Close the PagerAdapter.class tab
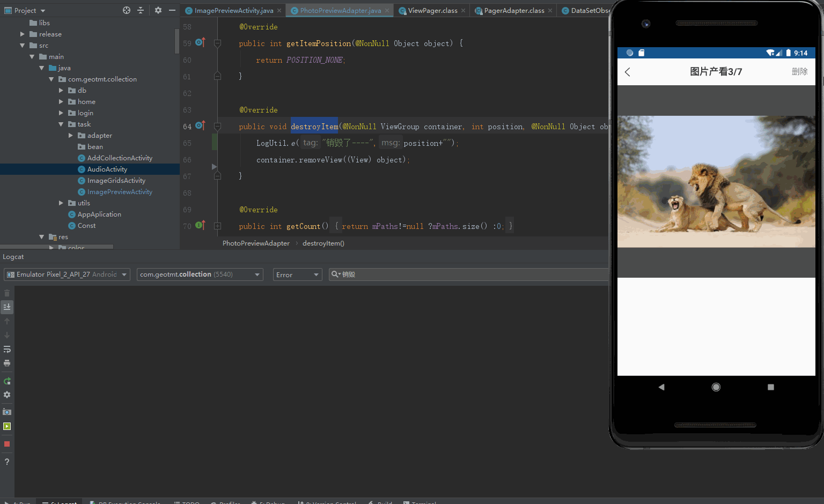Screen dimensions: 824x504 point(550,10)
